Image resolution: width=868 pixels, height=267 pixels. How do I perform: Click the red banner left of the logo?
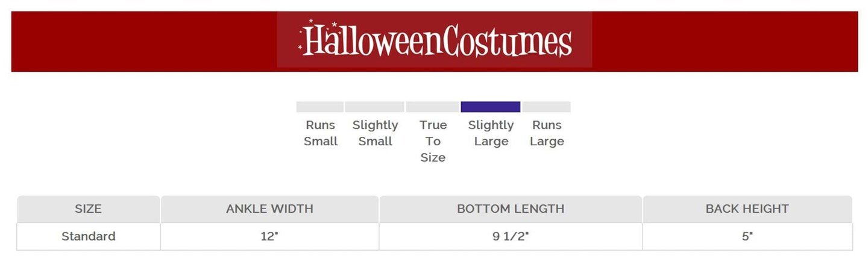(143, 41)
